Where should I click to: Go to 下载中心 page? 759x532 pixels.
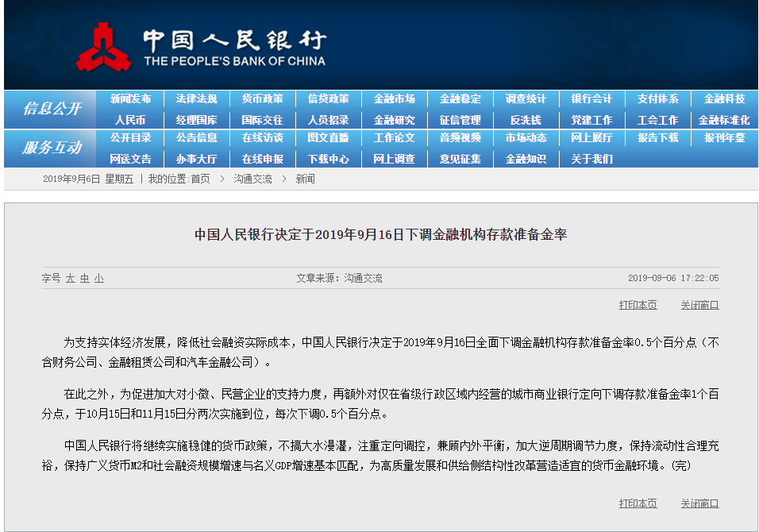[x=328, y=159]
